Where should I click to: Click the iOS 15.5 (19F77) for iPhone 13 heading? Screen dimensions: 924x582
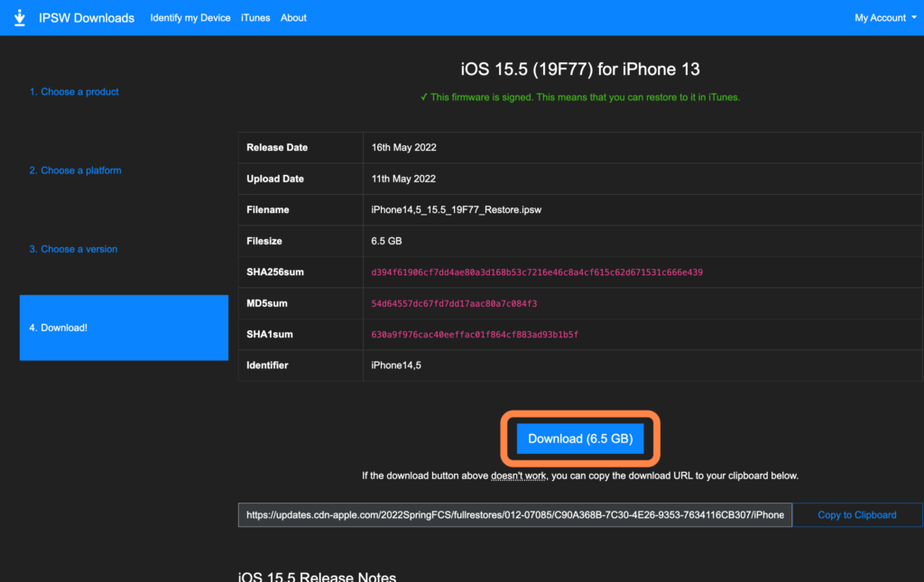[x=580, y=69]
